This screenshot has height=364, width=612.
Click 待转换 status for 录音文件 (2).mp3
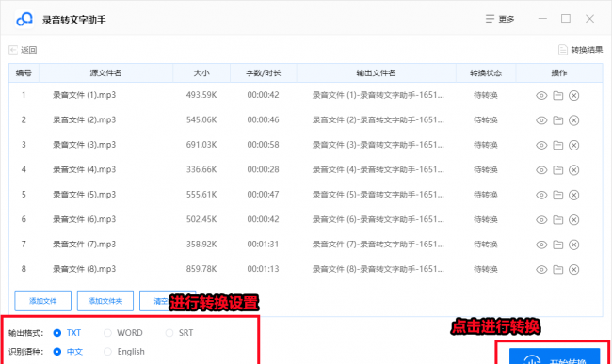point(486,120)
